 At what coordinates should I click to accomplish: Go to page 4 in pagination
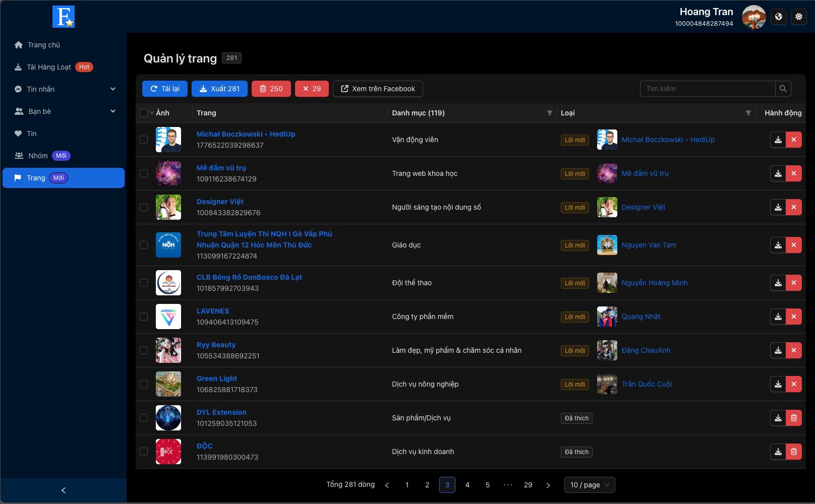click(468, 485)
